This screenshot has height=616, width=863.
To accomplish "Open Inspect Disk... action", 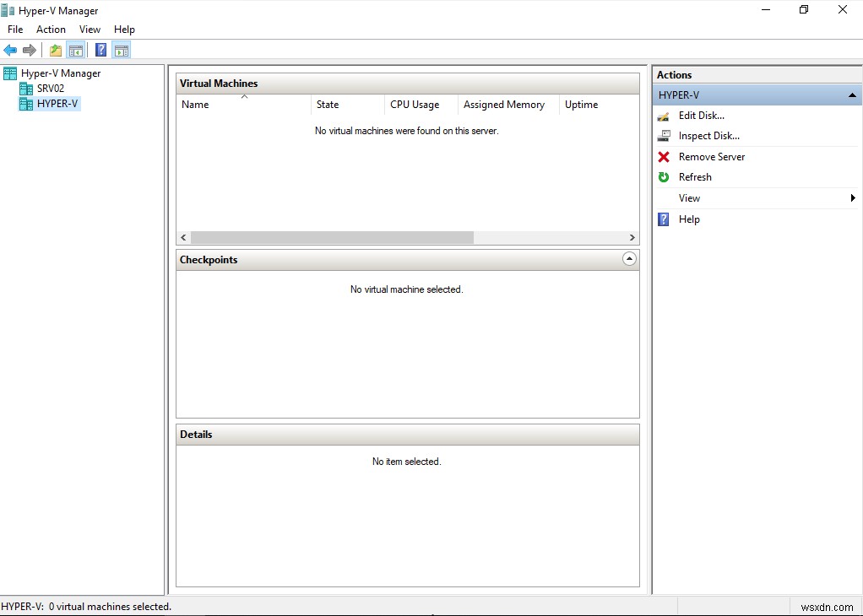I will (709, 136).
